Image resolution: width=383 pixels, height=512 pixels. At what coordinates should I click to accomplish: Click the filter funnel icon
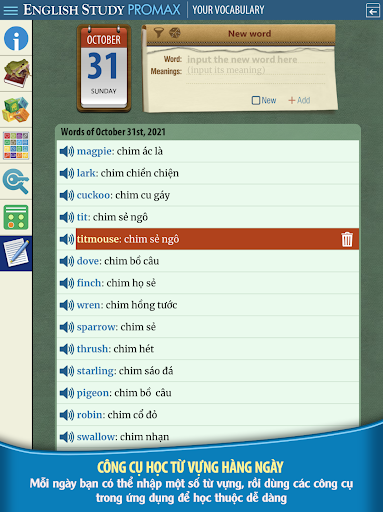point(159,33)
